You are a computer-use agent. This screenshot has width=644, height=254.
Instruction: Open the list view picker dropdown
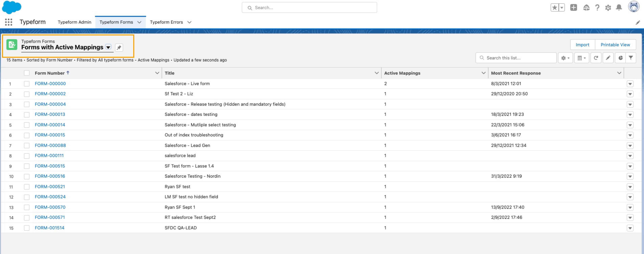pos(108,47)
